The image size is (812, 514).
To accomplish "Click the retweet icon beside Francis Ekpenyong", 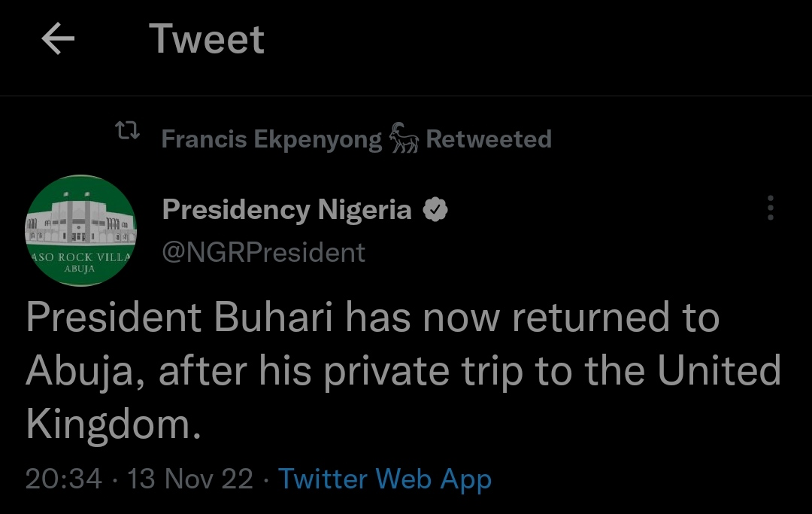I will click(127, 133).
